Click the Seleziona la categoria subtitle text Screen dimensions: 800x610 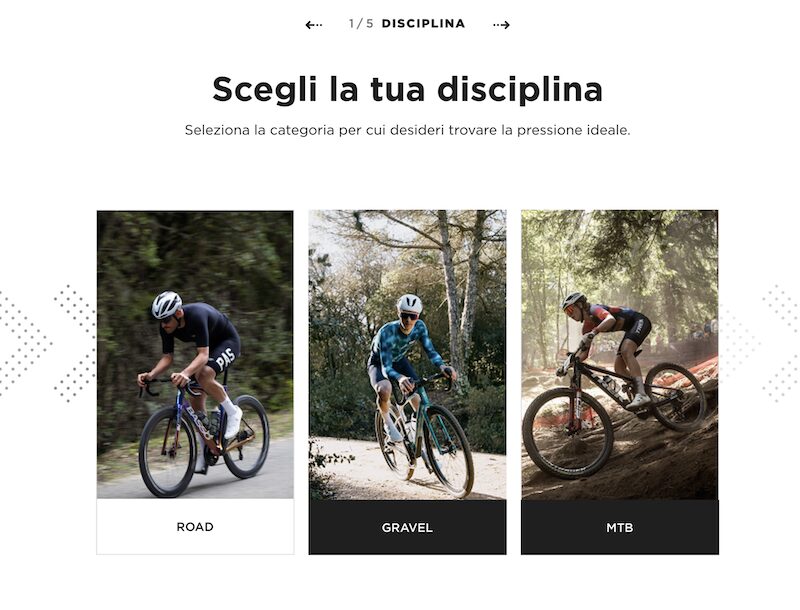(x=407, y=130)
